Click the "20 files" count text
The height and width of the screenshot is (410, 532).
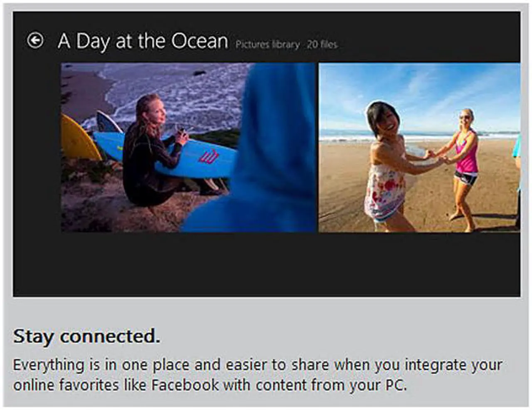322,44
